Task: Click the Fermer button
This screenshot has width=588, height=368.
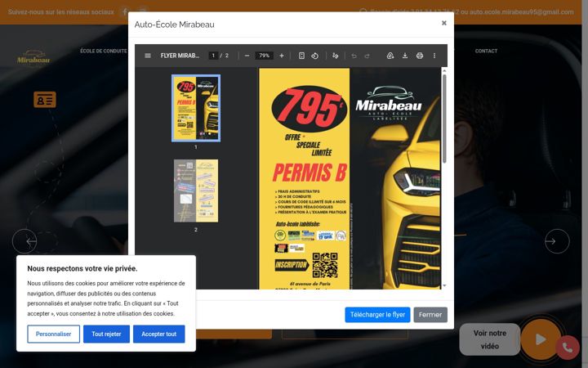Action: pos(430,315)
